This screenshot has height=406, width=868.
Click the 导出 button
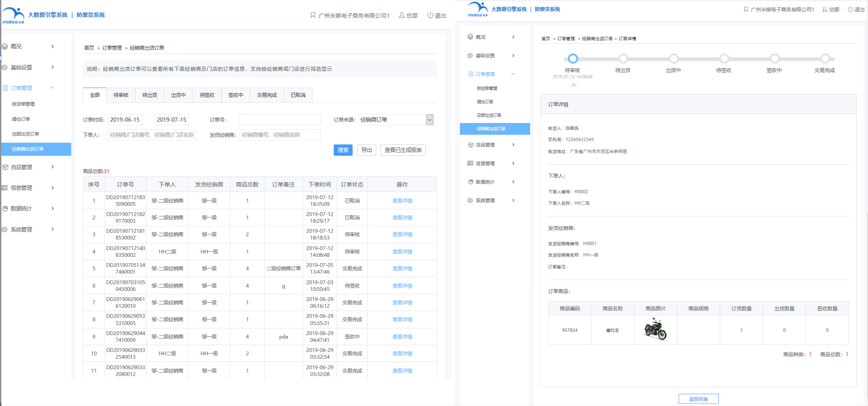367,150
